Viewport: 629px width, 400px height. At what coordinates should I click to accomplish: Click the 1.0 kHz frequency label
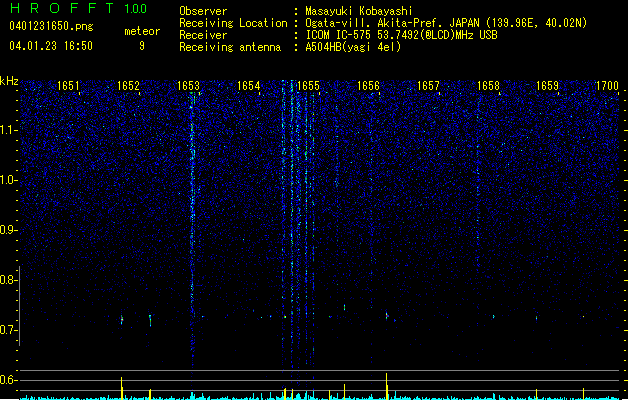pyautogui.click(x=8, y=180)
